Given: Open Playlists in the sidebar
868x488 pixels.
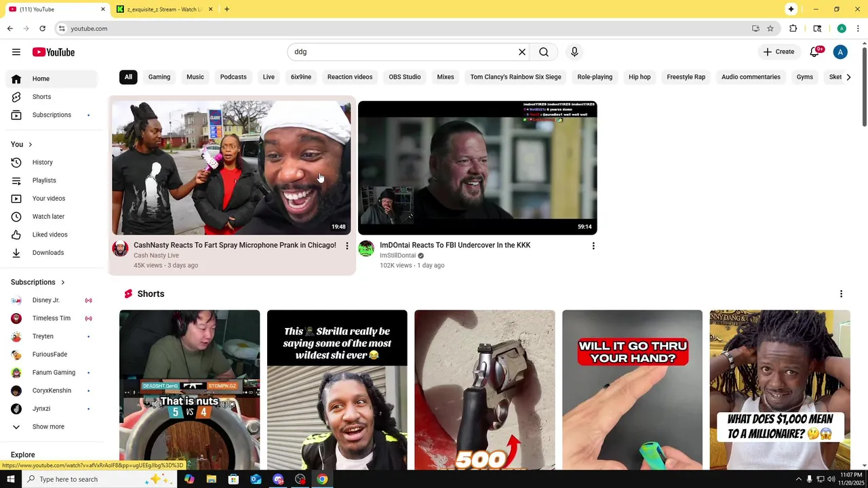Looking at the screenshot, I should click(x=53, y=180).
